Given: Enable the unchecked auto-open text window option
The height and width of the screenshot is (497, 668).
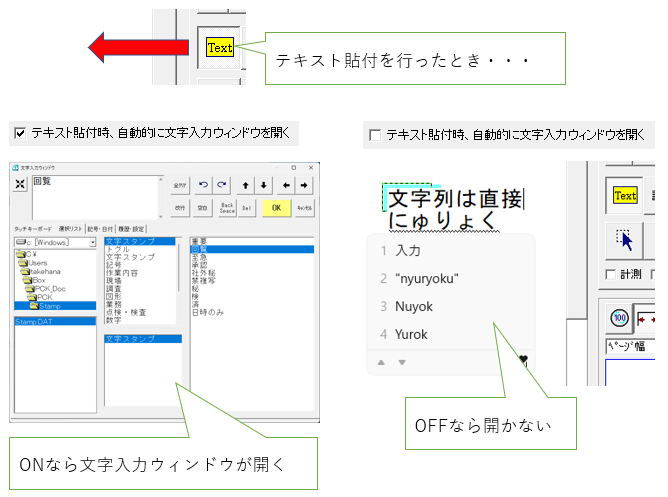Looking at the screenshot, I should coord(375,134).
